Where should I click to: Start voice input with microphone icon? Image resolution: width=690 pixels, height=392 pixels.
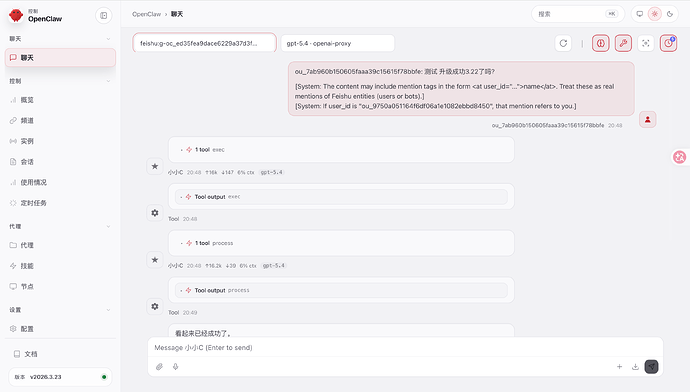click(176, 366)
